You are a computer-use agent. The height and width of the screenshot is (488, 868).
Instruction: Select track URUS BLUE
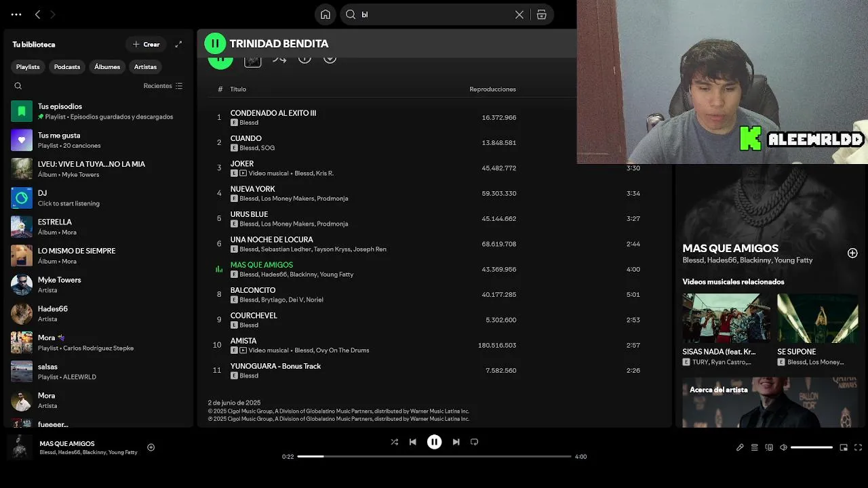pyautogui.click(x=249, y=214)
